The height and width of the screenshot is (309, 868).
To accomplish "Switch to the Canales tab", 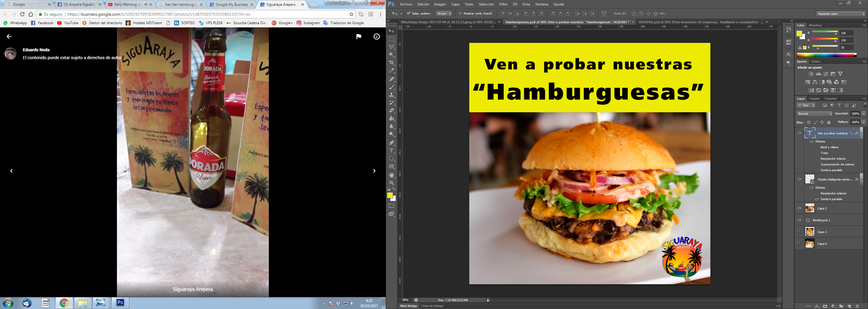I will coord(814,98).
